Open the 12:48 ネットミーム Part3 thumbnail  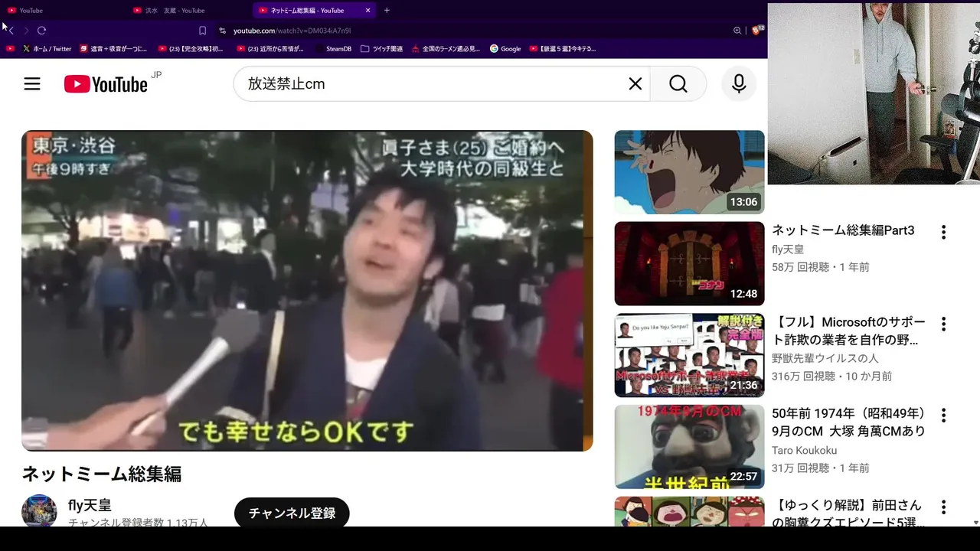[689, 264]
